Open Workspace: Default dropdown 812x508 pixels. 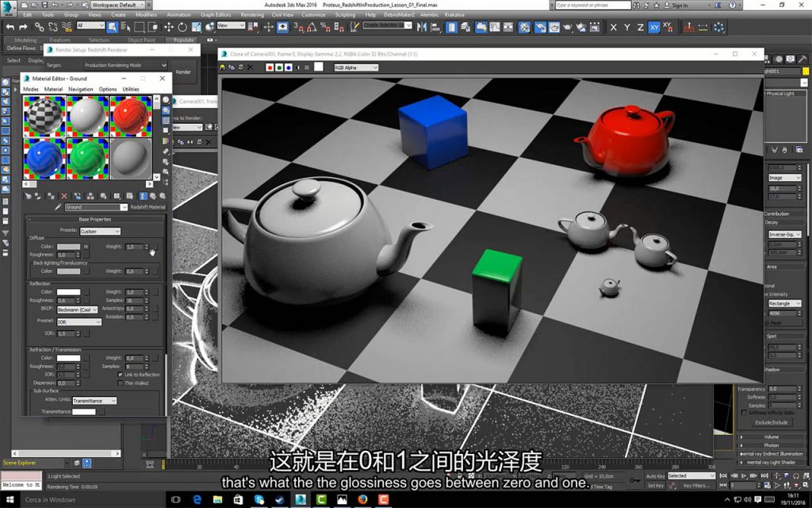[x=117, y=5]
